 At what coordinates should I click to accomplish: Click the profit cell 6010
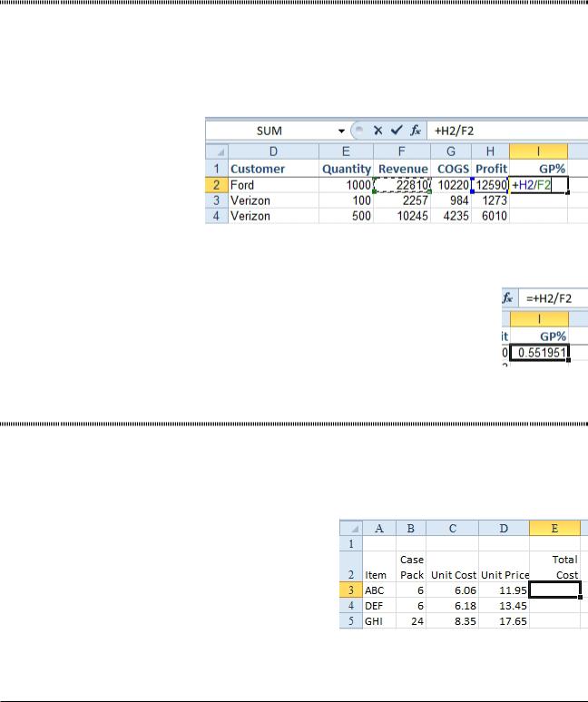coord(490,216)
